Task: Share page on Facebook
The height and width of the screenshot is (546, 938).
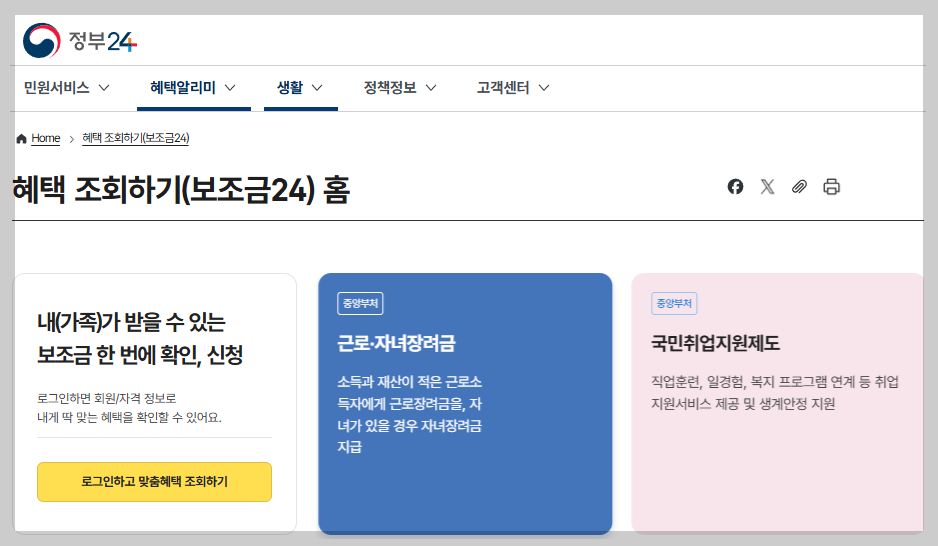Action: 735,187
